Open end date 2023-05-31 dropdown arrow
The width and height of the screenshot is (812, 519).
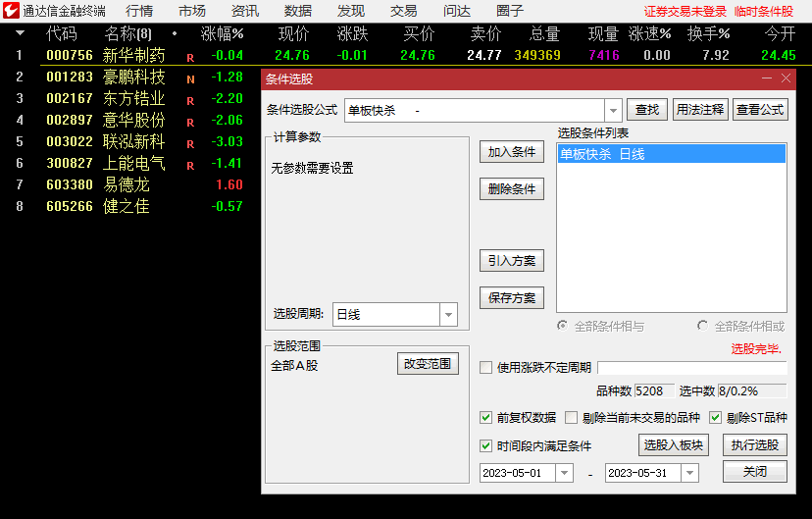689,473
